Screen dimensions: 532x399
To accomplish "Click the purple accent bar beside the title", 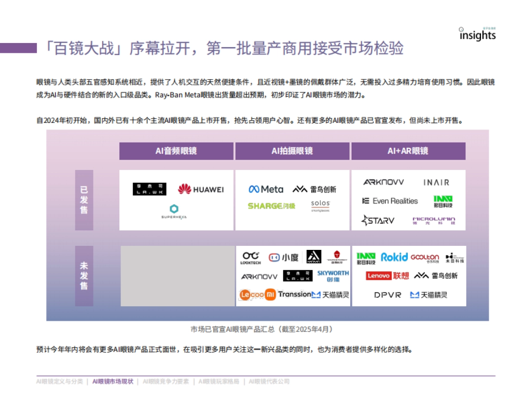I will (x=19, y=49).
